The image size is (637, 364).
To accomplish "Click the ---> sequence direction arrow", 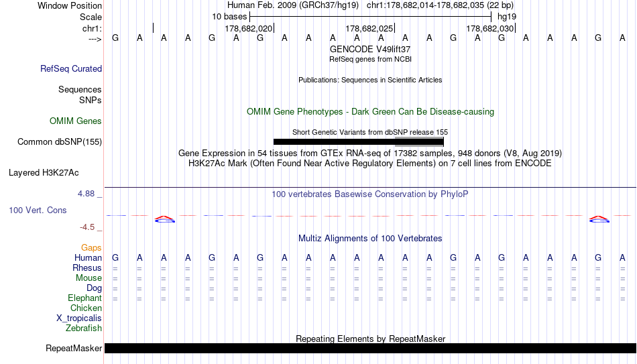I will click(95, 39).
